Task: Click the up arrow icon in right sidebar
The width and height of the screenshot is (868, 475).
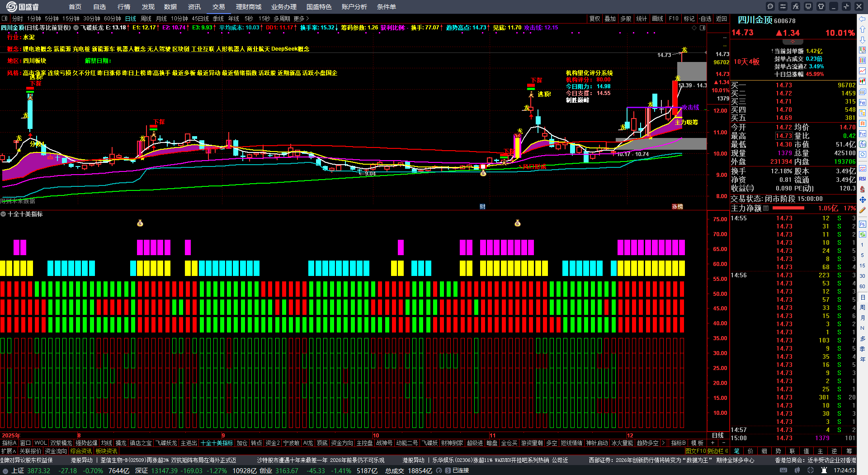Action: coord(863,29)
